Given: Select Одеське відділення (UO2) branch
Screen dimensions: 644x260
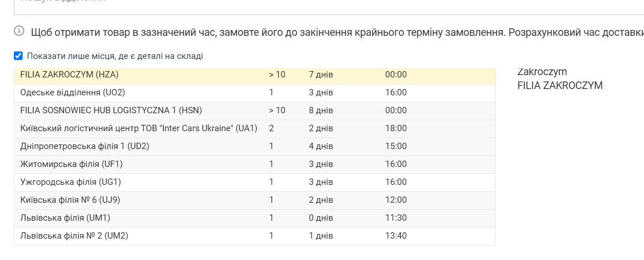Looking at the screenshot, I should [72, 92].
